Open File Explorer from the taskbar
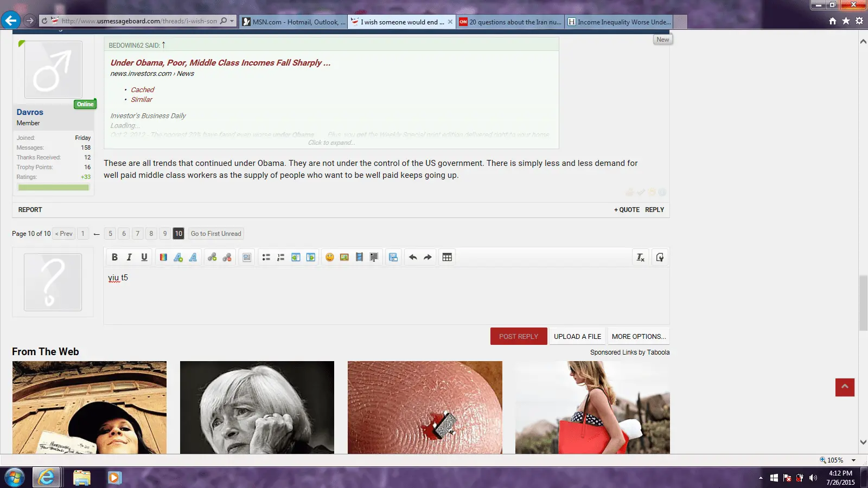The height and width of the screenshot is (488, 868). [x=81, y=478]
